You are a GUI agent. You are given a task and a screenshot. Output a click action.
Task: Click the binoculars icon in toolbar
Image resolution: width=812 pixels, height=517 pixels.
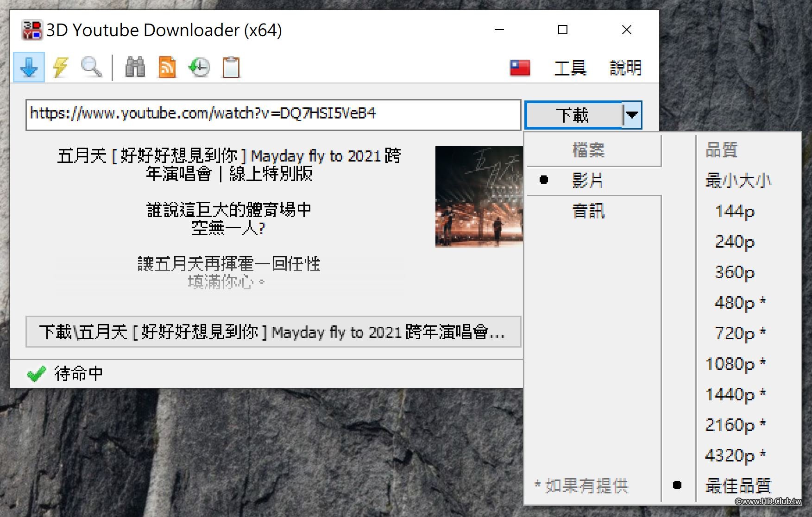tap(135, 68)
